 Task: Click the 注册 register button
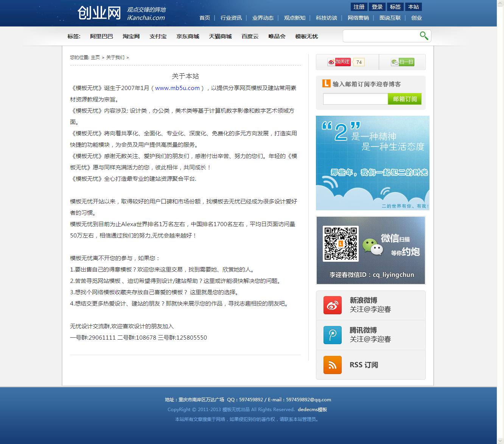point(359,7)
